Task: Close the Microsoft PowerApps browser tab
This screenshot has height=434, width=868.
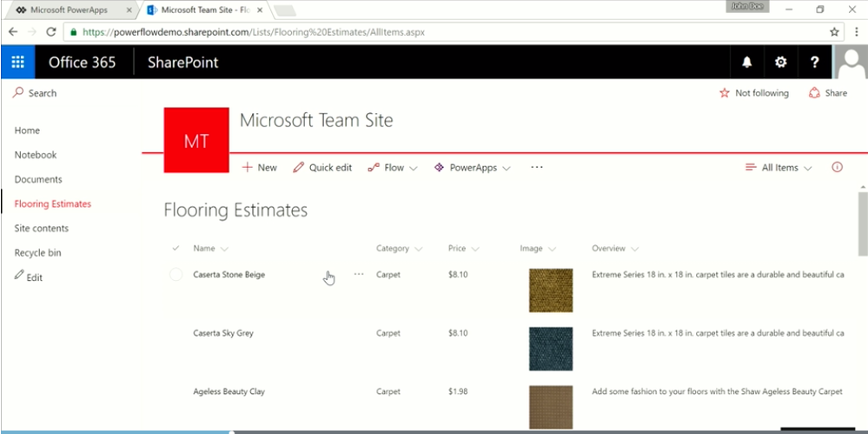Action: [x=129, y=10]
